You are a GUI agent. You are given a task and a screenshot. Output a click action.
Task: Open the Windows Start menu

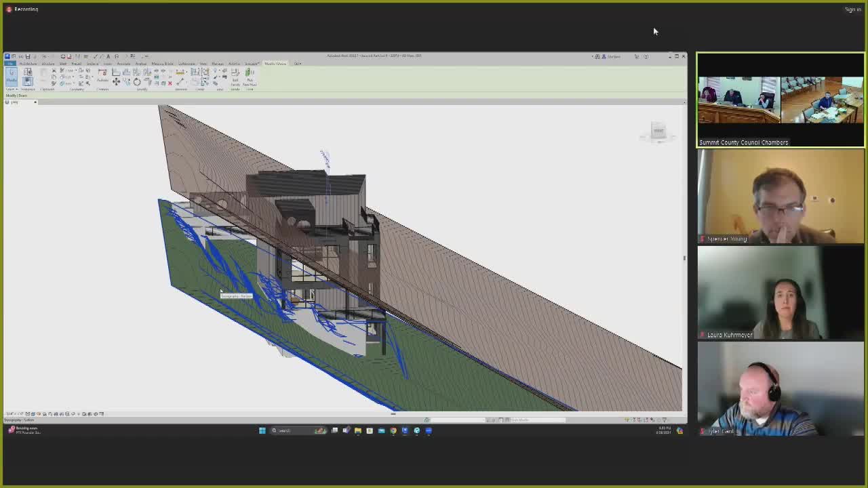pos(262,430)
